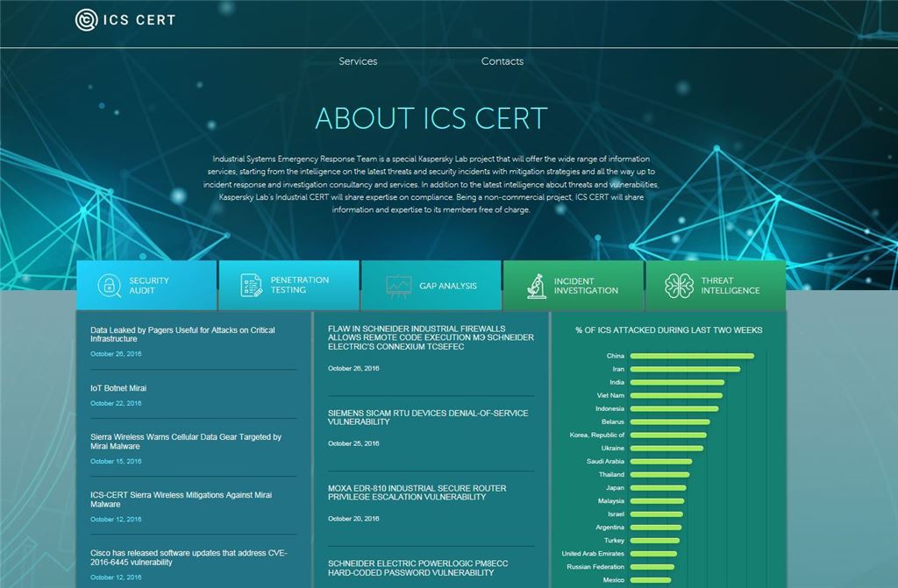Open Moxa EDR-810 privilege escalation advisory
This screenshot has width=898, height=588.
tap(417, 492)
